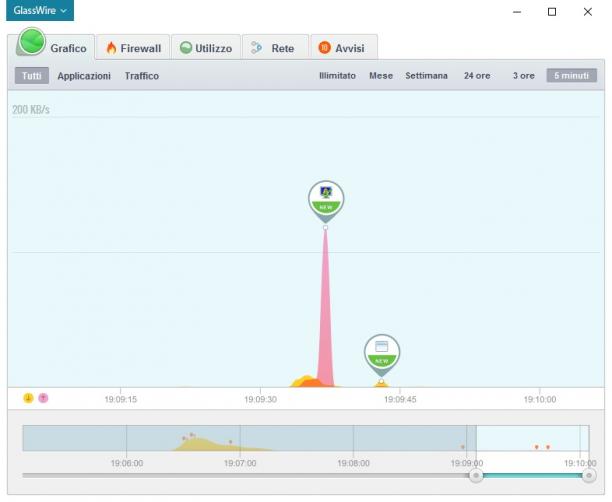Open the Firewall tab

[133, 48]
